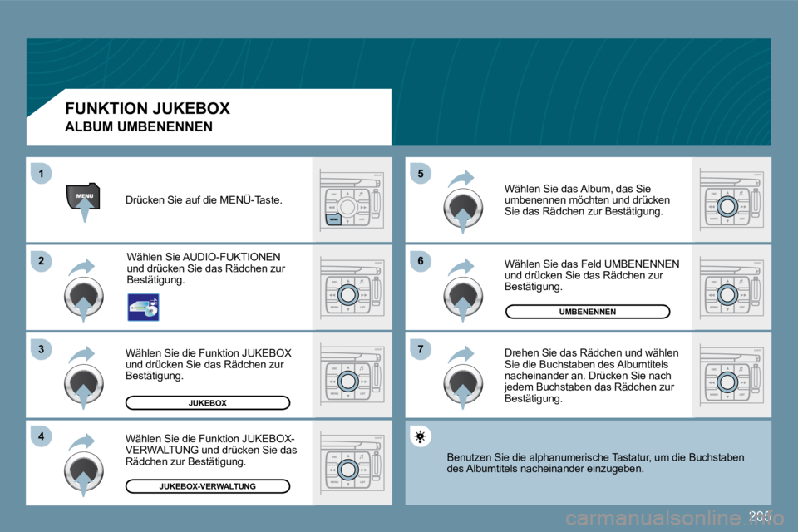Click the step number 7 badge
Viewport: 798px width, 532px height.
(421, 349)
